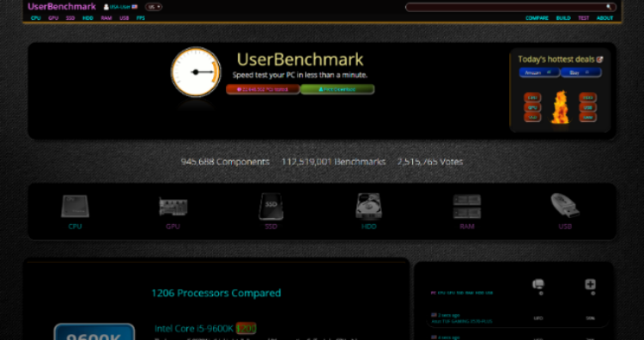Open the GPU graphics card icon
The image size is (644, 340).
pyautogui.click(x=173, y=207)
